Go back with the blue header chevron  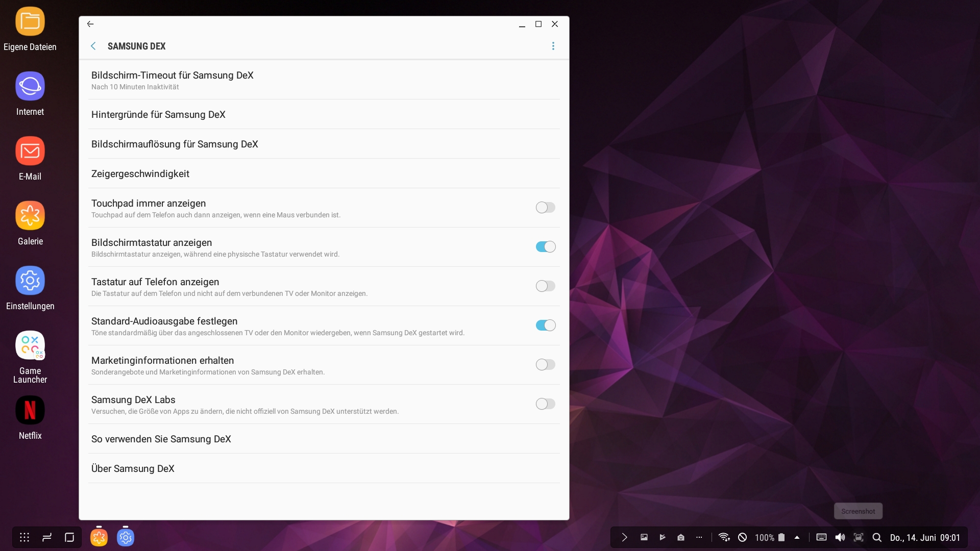point(93,46)
